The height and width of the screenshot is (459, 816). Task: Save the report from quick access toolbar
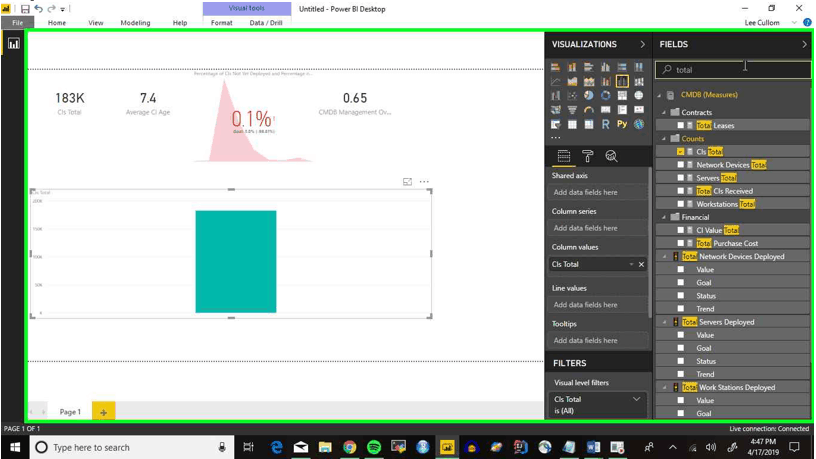[x=25, y=9]
